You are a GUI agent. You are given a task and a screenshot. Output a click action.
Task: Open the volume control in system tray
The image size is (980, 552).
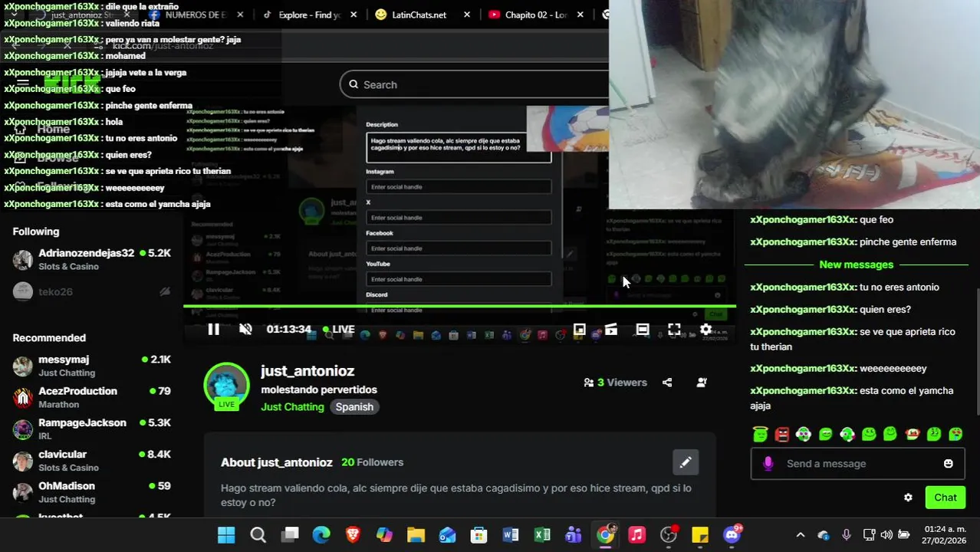tap(886, 535)
